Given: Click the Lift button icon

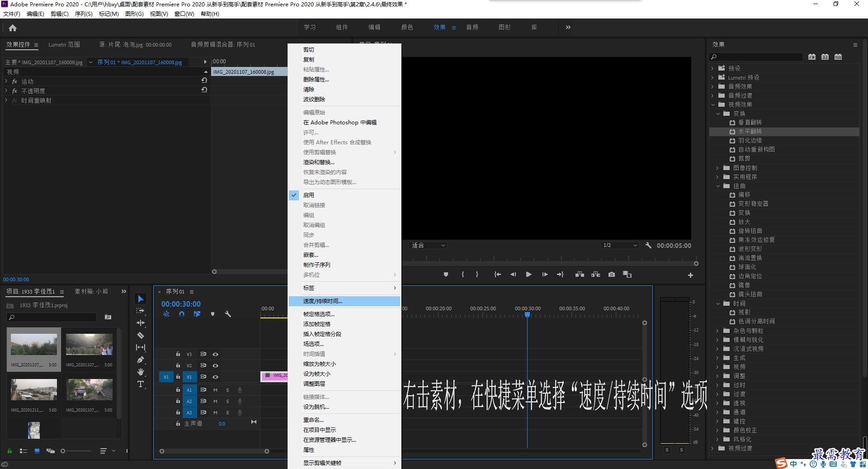Looking at the screenshot, I should click(x=580, y=275).
